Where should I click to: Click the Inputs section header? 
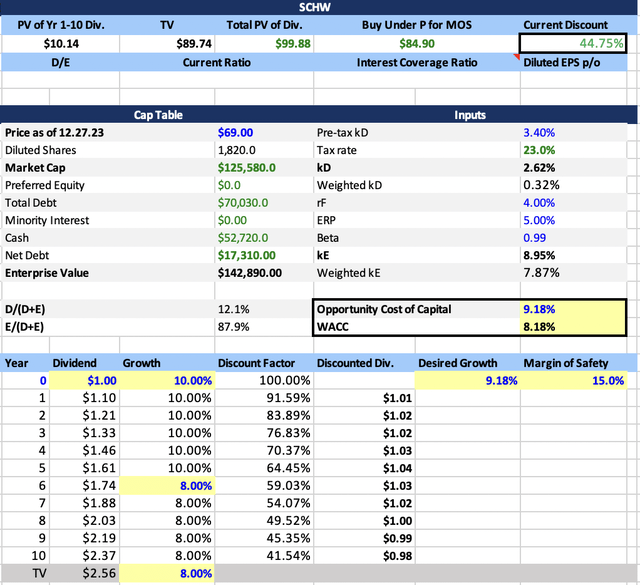tap(470, 115)
